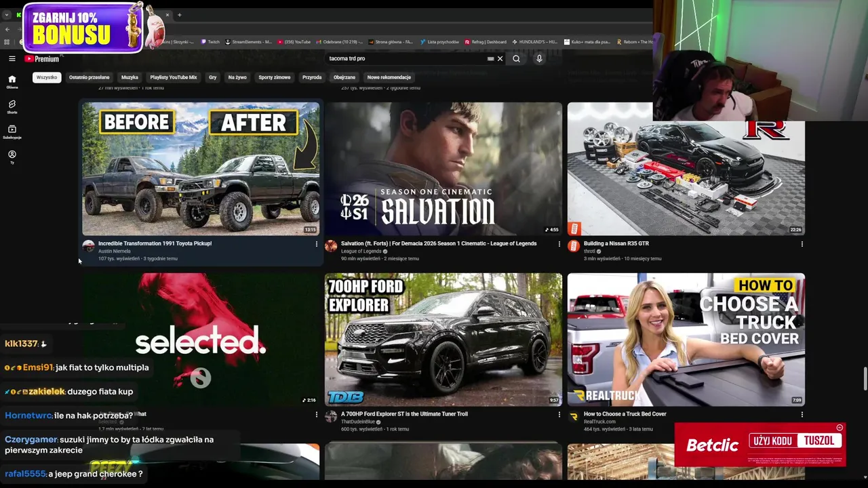The image size is (868, 488).
Task: Open the Austin Niemela channel name
Action: pyautogui.click(x=115, y=251)
